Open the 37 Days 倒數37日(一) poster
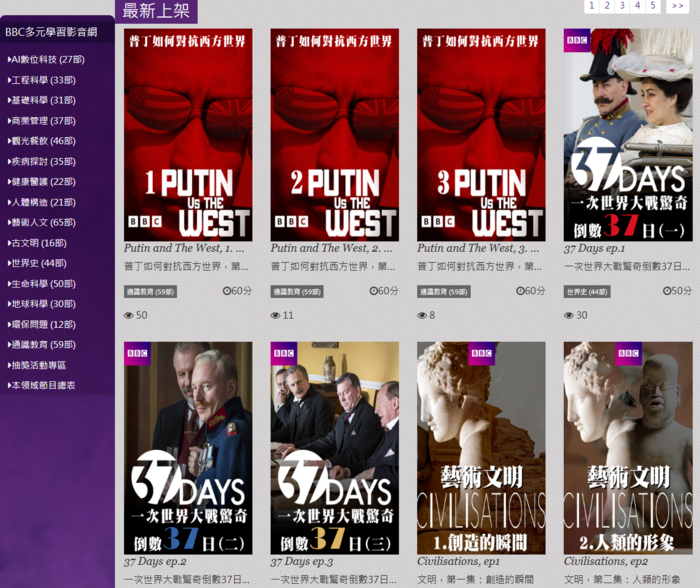Image resolution: width=700 pixels, height=588 pixels. (628, 135)
